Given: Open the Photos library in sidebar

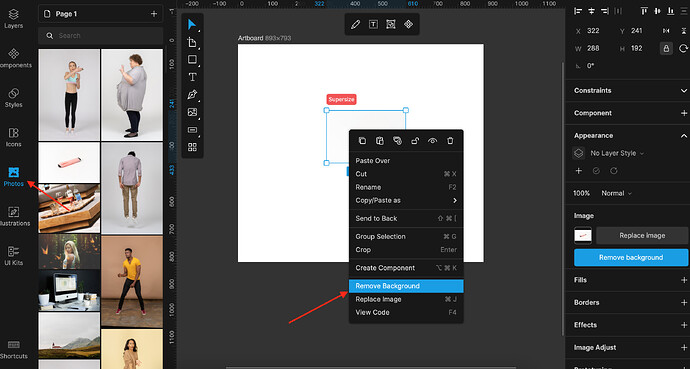Looking at the screenshot, I should [13, 176].
